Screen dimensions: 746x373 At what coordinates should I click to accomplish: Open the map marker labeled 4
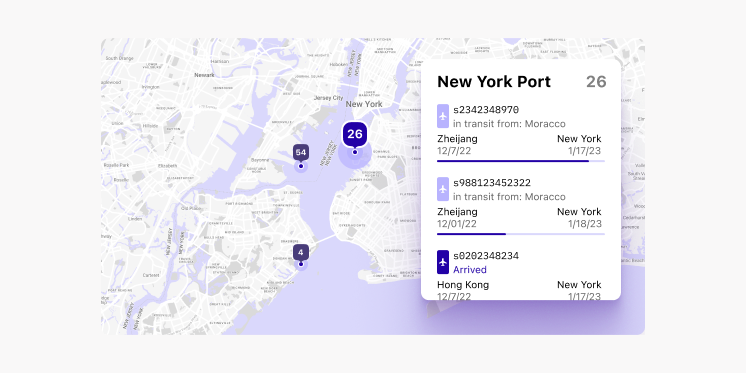click(x=301, y=253)
